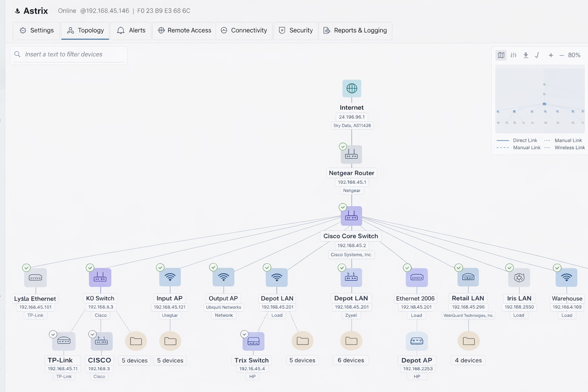Open the topology filter sliders icon
Image resolution: width=588 pixels, height=392 pixels.
pyautogui.click(x=513, y=55)
